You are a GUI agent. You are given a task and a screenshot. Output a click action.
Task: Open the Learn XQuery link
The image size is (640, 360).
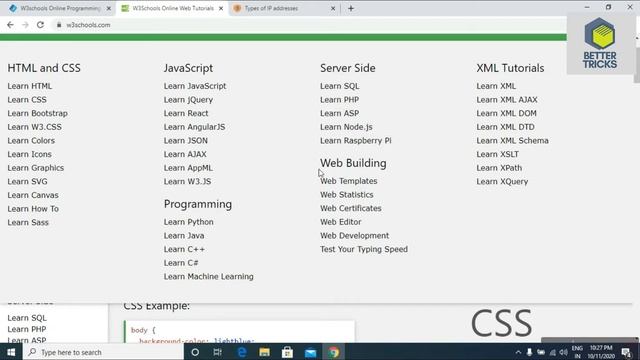502,182
